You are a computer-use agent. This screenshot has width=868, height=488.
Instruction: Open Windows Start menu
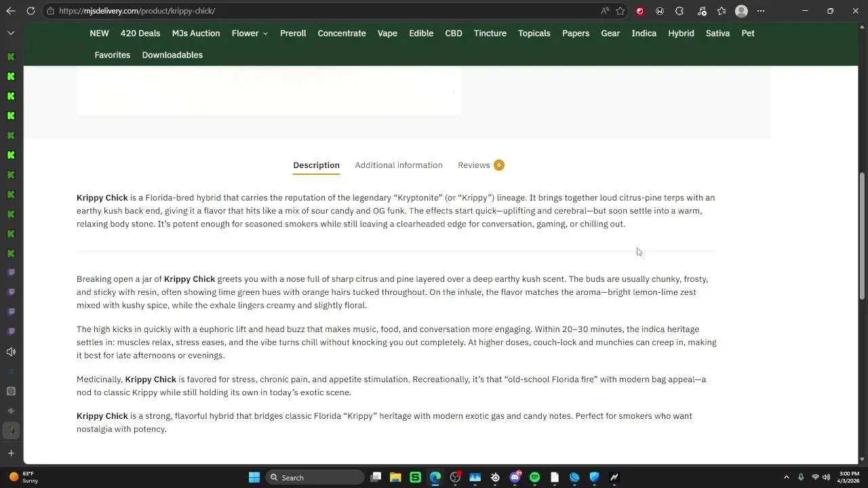pos(254,477)
